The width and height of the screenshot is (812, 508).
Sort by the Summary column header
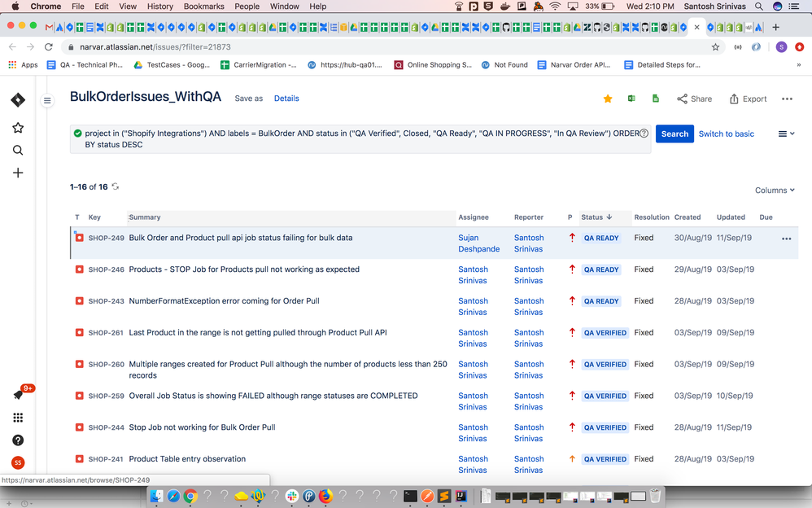(145, 217)
